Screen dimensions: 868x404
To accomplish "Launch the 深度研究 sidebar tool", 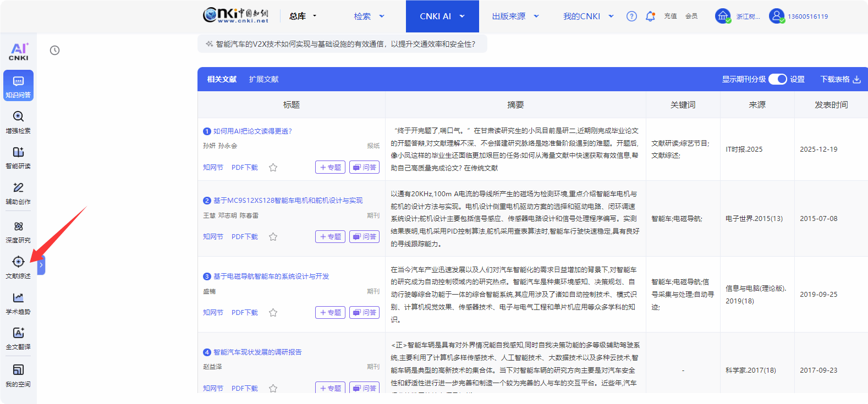I will tap(18, 231).
